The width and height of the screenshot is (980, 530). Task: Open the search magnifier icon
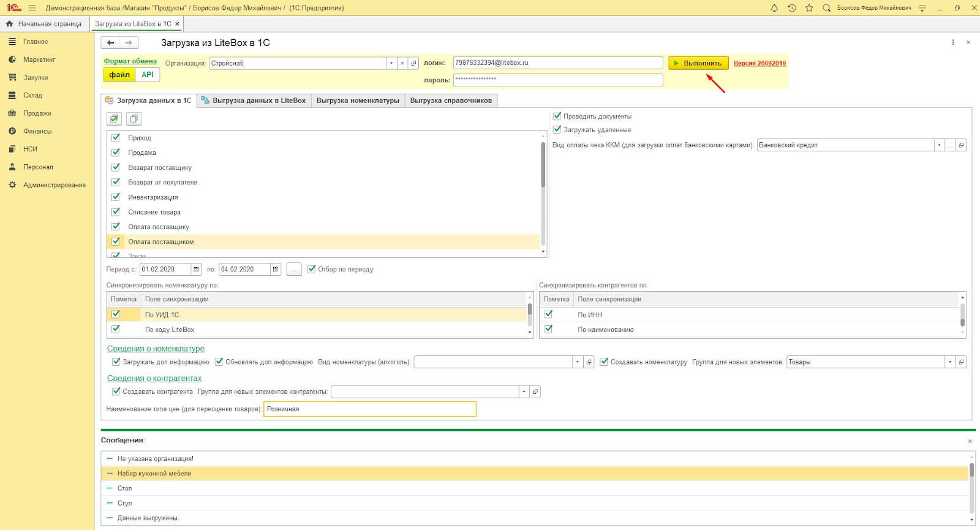[x=826, y=8]
